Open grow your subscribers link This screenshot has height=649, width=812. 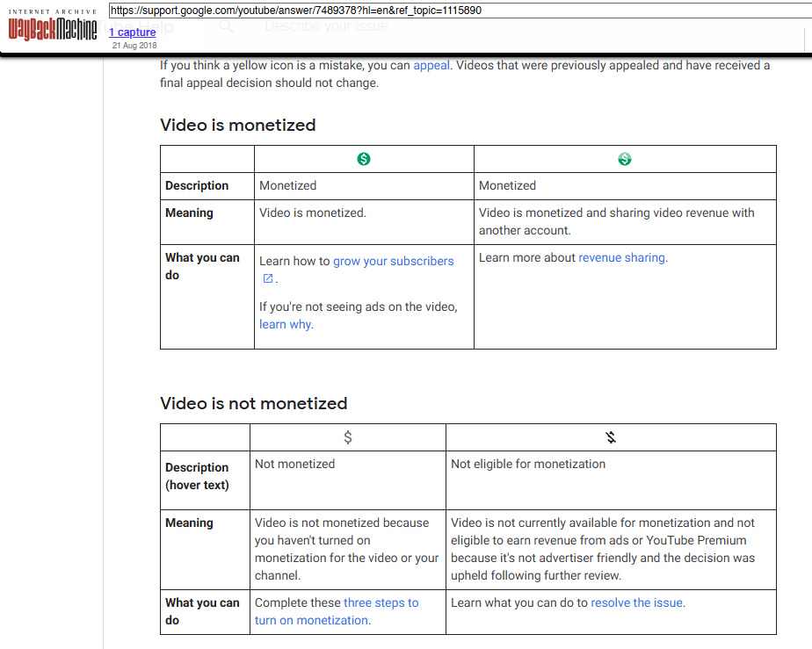pos(393,261)
